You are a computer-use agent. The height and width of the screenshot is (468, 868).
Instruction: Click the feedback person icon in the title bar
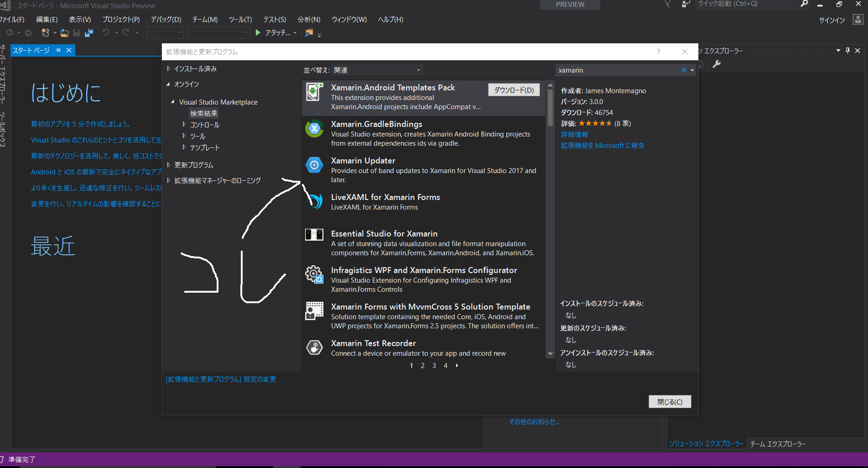tap(686, 4)
